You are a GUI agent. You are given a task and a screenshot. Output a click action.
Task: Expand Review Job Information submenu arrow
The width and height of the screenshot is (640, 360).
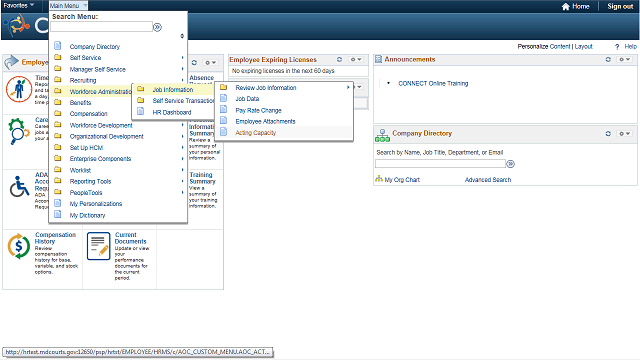[x=348, y=87]
